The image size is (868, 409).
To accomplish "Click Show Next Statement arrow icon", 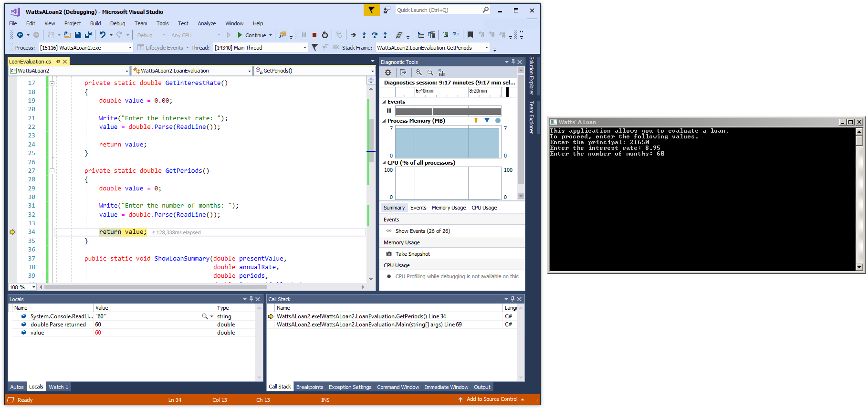I will pos(353,35).
